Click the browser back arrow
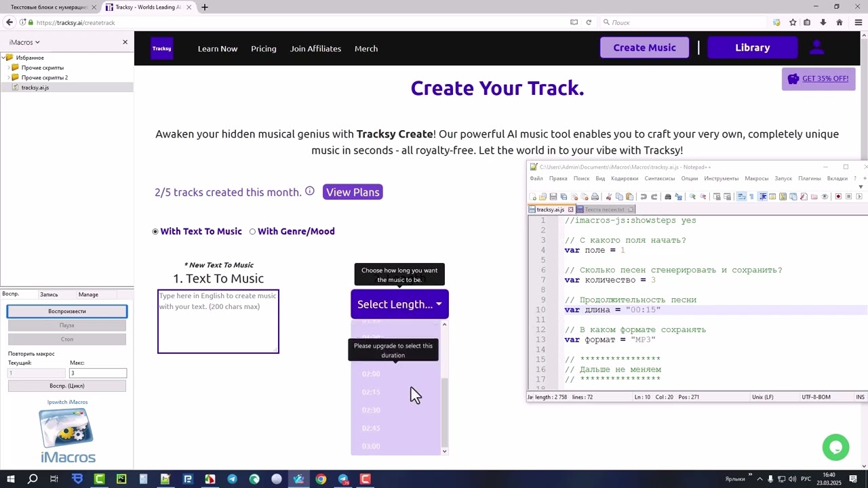 click(9, 22)
